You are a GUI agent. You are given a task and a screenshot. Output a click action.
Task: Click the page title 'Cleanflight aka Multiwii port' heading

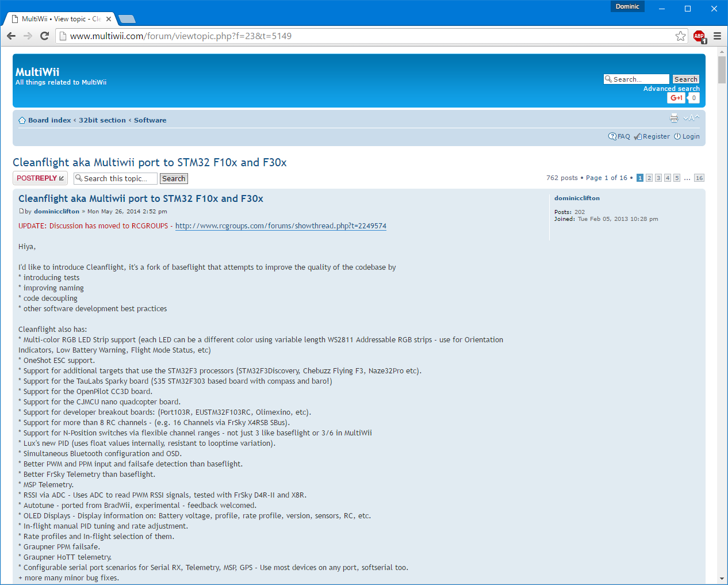[150, 162]
